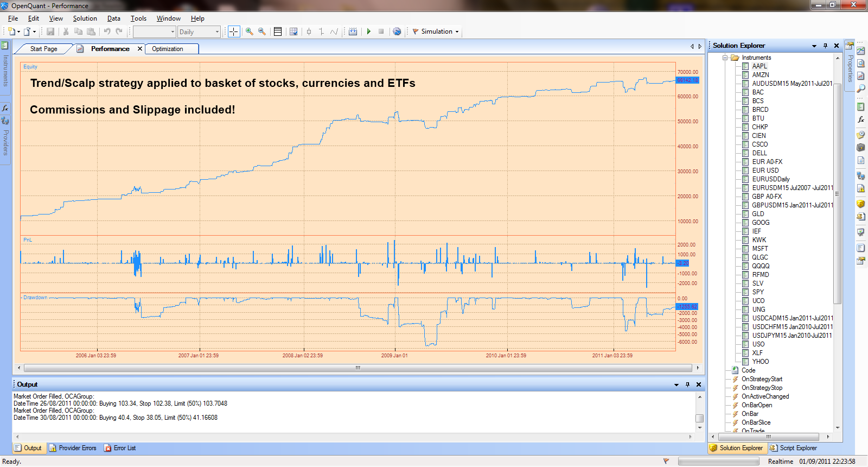
Task: Switch to the Provider Errors tab
Action: click(x=73, y=448)
